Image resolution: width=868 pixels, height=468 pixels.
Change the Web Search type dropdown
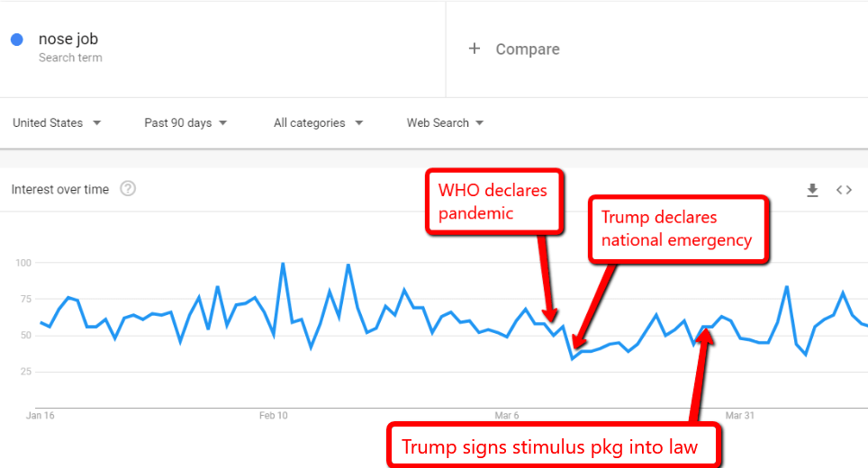point(445,123)
